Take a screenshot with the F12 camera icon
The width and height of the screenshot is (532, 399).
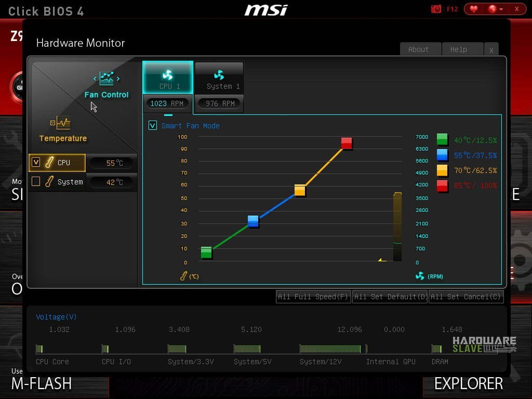click(x=436, y=9)
